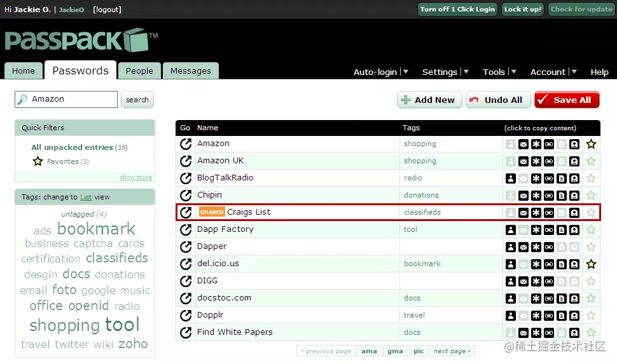
Task: Launch Dapp Factory using its Go icon
Action: [x=186, y=229]
